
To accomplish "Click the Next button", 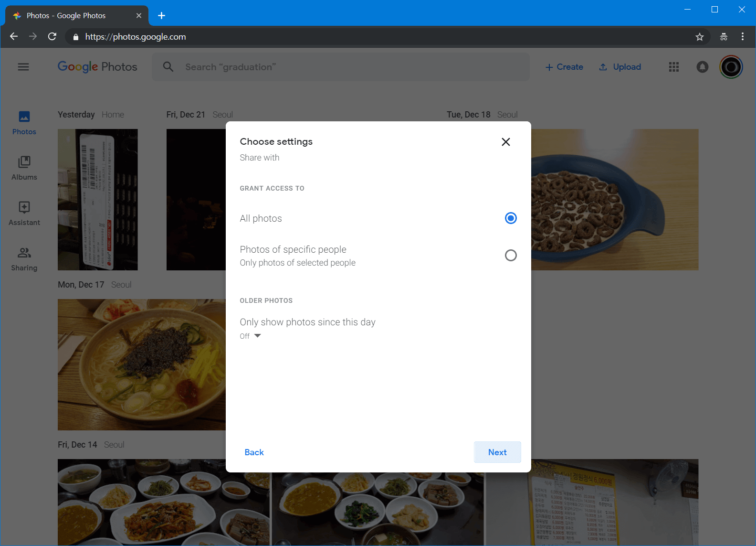I will coord(497,452).
